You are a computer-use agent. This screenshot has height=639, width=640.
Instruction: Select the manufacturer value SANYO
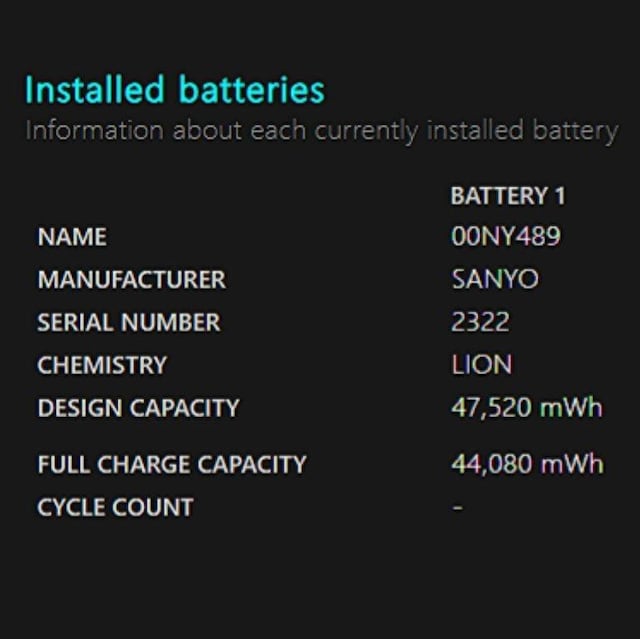coord(495,279)
